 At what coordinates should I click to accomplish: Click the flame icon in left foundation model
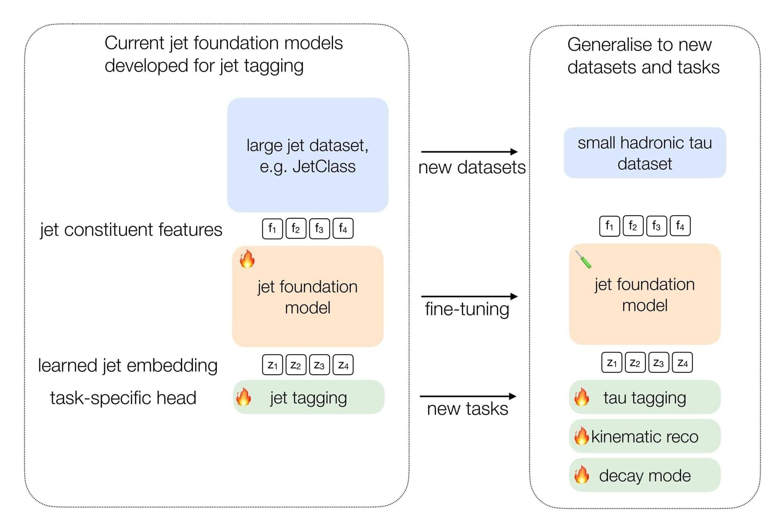click(x=247, y=259)
